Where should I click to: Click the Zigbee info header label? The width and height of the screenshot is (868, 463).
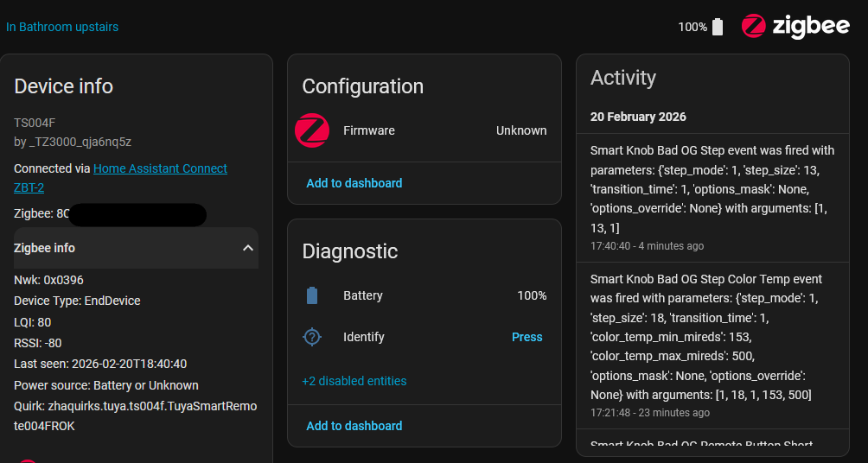coord(44,248)
